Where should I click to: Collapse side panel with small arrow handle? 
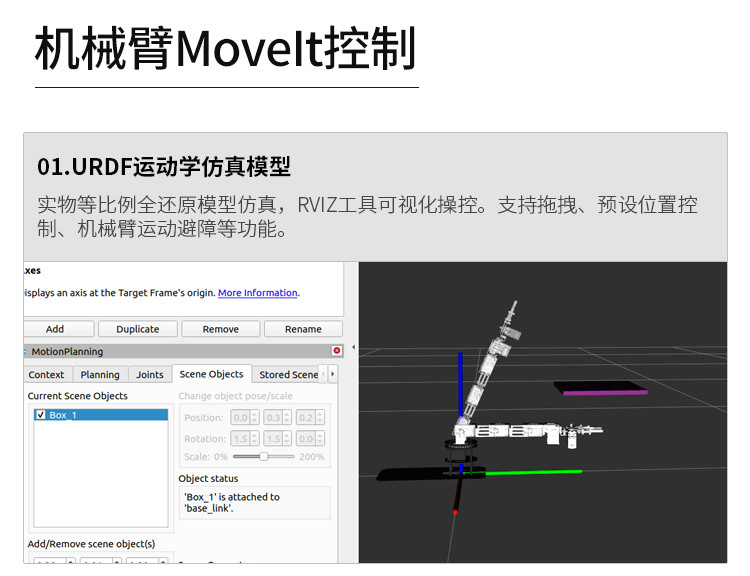point(353,347)
